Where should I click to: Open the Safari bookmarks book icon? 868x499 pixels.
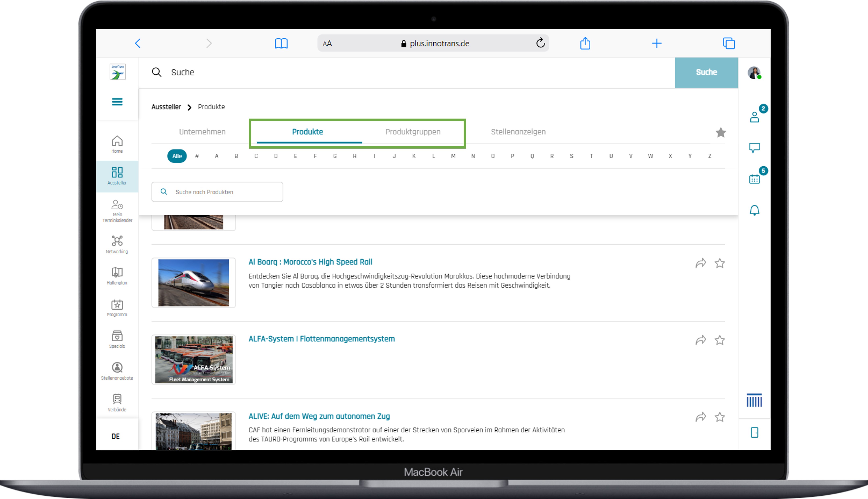(281, 44)
